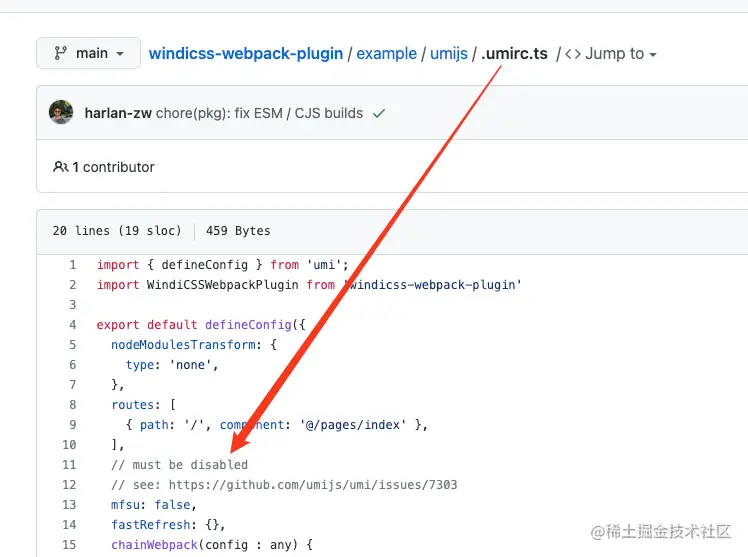This screenshot has width=748, height=557.
Task: Go to the umijs folder breadcrumb
Action: click(x=448, y=53)
